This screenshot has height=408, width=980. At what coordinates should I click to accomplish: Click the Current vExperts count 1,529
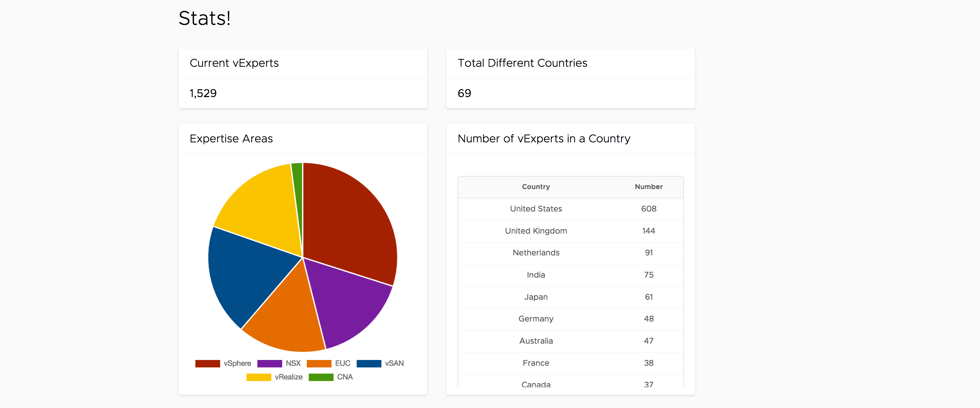pos(203,94)
